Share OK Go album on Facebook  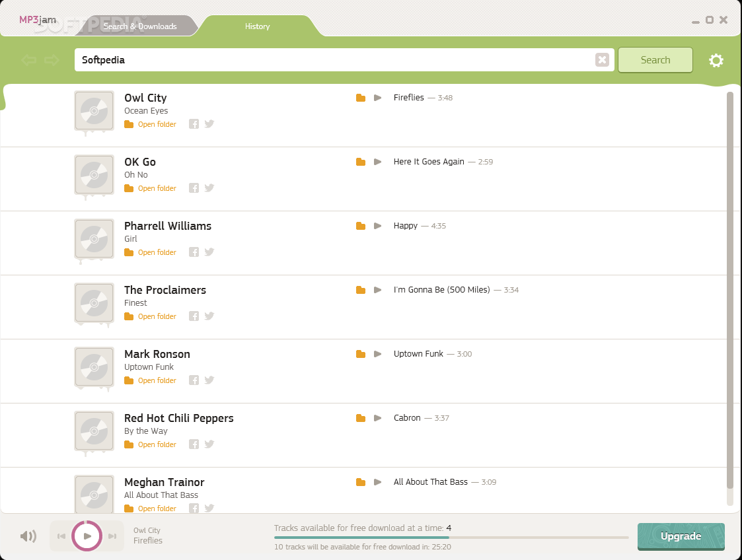tap(194, 188)
